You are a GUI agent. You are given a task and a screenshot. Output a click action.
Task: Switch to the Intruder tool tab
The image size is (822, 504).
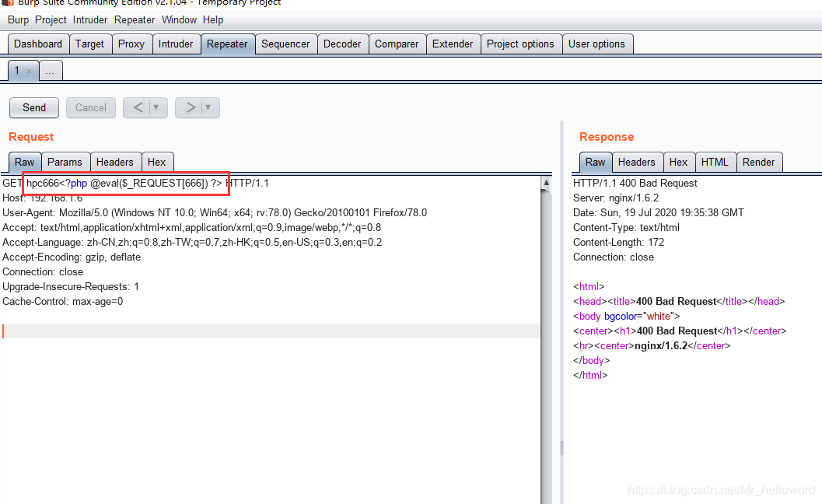176,44
